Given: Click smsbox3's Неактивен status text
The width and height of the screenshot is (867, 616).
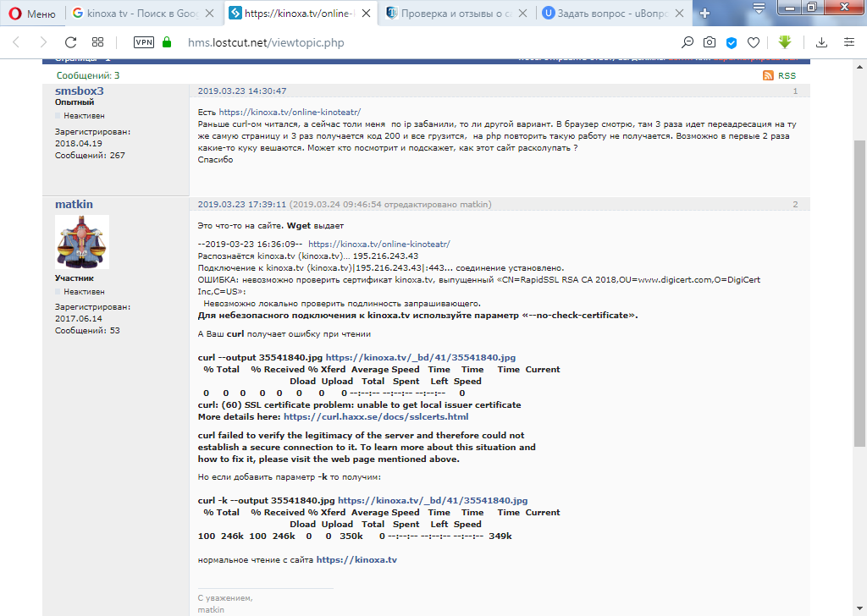Looking at the screenshot, I should pos(84,115).
